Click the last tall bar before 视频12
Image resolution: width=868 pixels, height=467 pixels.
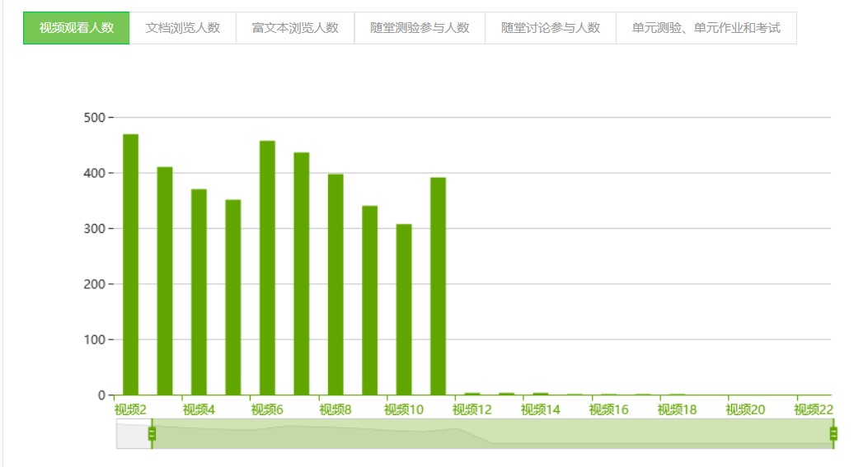pyautogui.click(x=438, y=287)
